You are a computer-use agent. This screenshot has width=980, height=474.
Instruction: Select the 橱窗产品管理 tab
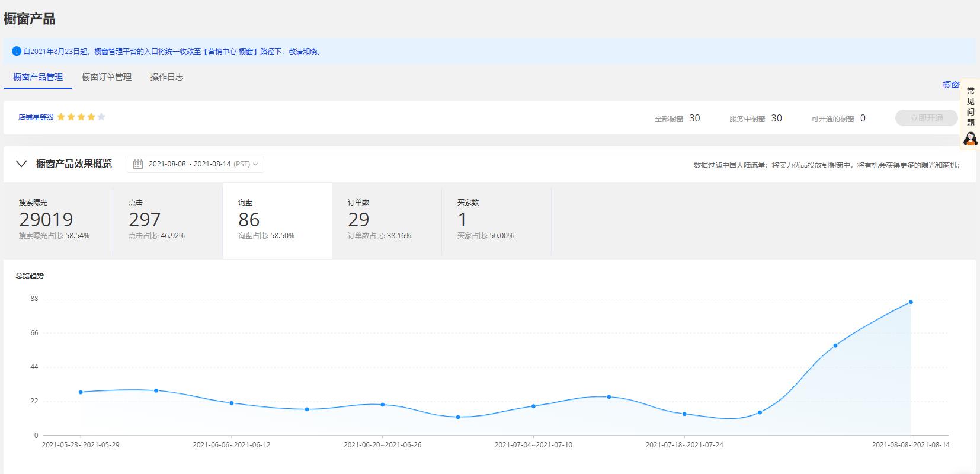click(x=38, y=77)
